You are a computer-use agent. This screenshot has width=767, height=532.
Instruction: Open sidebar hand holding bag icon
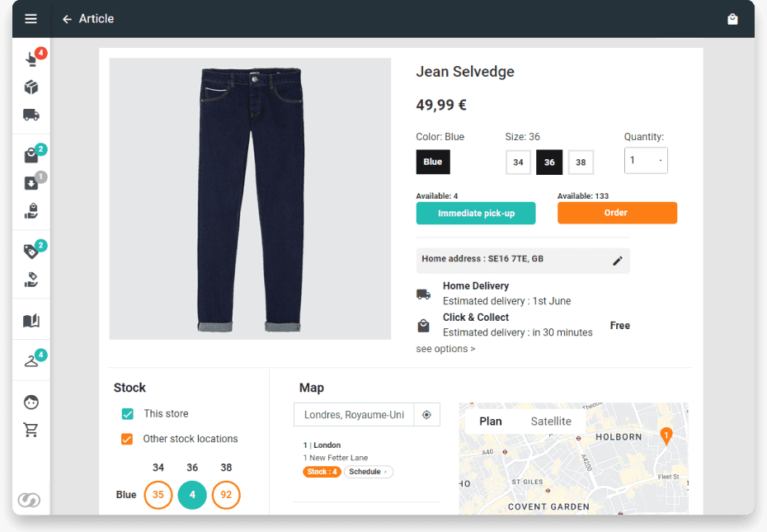(31, 211)
